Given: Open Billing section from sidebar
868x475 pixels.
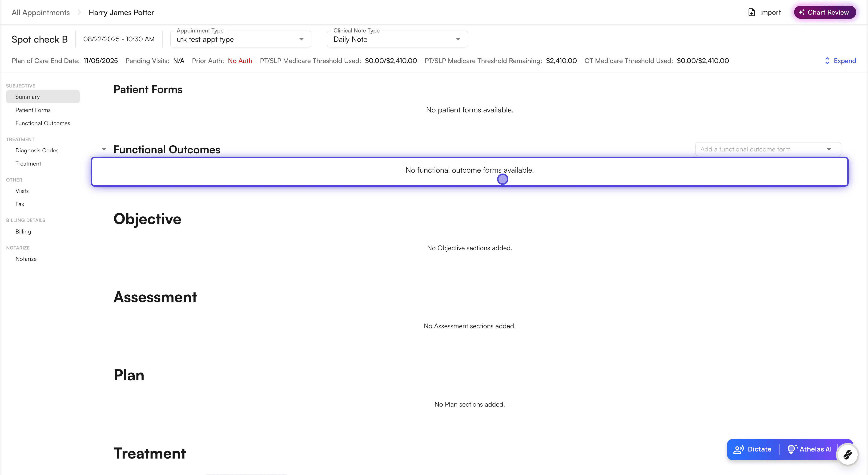Looking at the screenshot, I should (x=23, y=232).
